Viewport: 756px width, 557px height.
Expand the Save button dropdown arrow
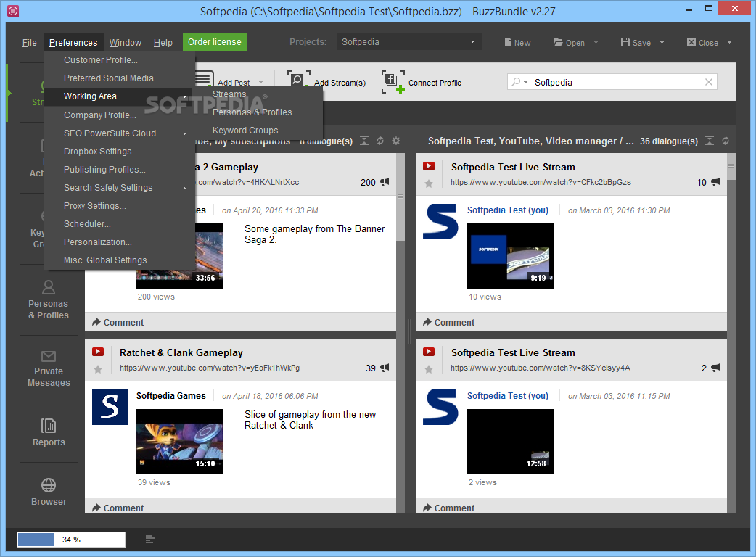(662, 42)
